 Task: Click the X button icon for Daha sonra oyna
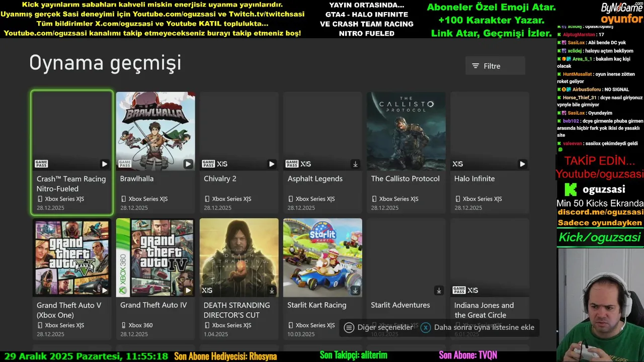(426, 327)
